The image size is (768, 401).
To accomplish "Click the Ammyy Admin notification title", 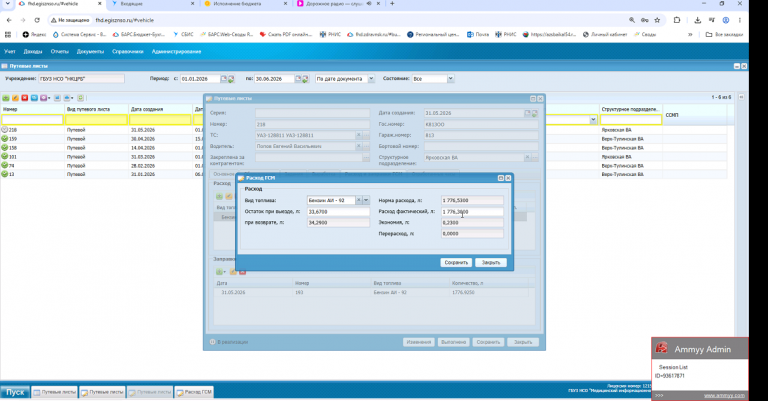I will (702, 349).
